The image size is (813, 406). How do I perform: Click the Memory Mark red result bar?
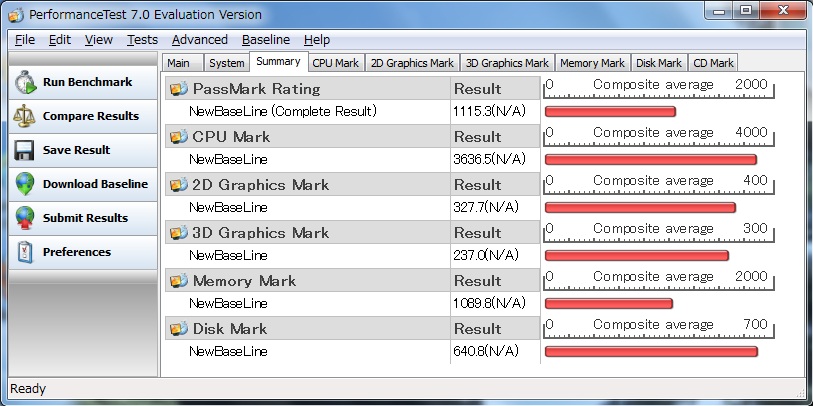pyautogui.click(x=609, y=303)
